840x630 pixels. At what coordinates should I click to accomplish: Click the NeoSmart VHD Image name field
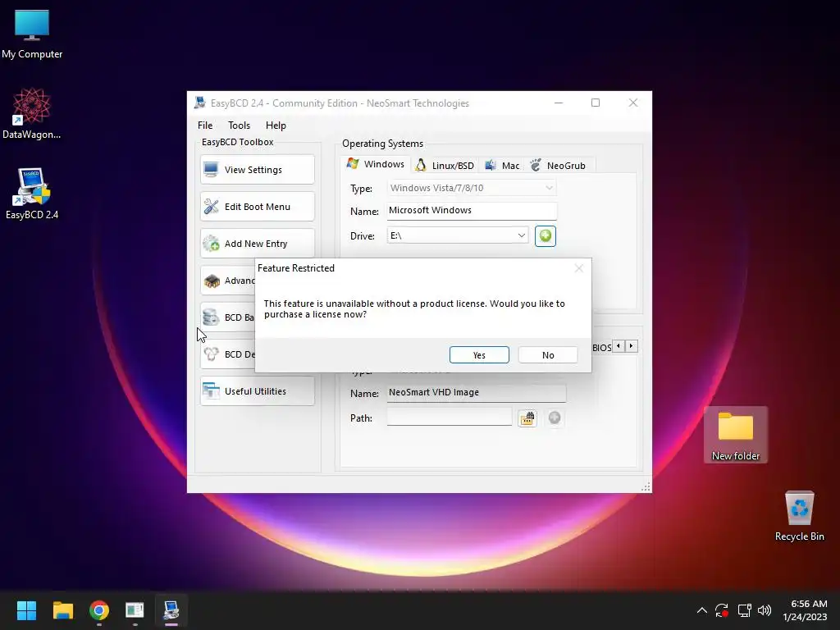[477, 393]
